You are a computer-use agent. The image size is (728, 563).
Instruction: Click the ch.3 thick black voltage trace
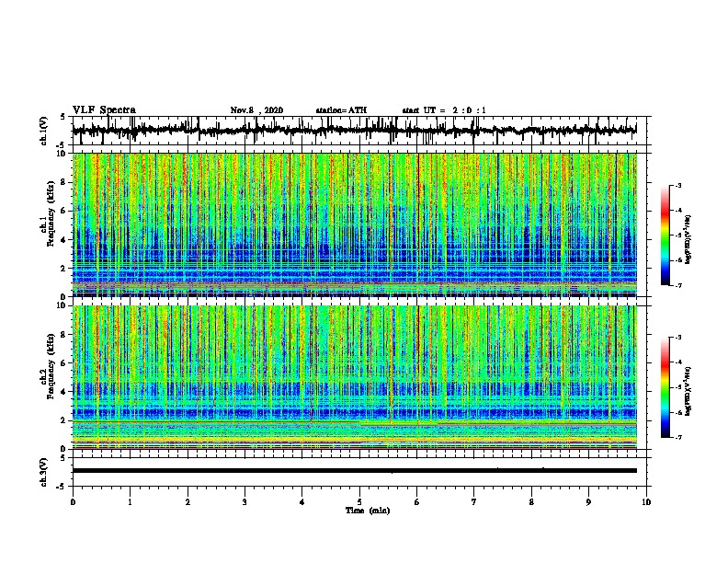355,471
